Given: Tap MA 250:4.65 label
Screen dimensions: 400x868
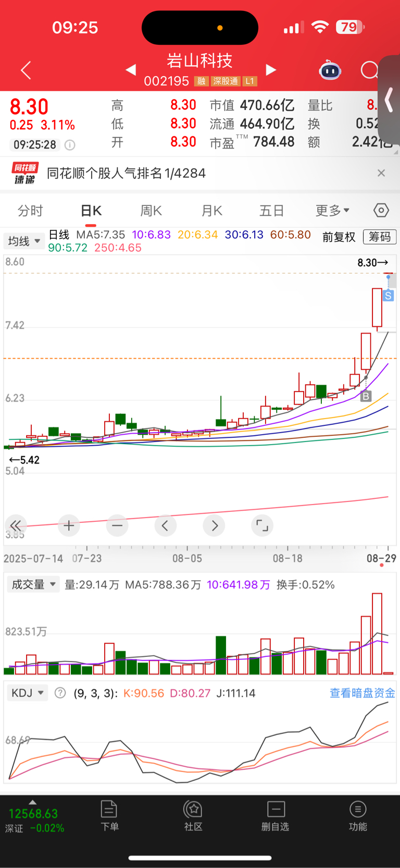Looking at the screenshot, I should [x=118, y=248].
